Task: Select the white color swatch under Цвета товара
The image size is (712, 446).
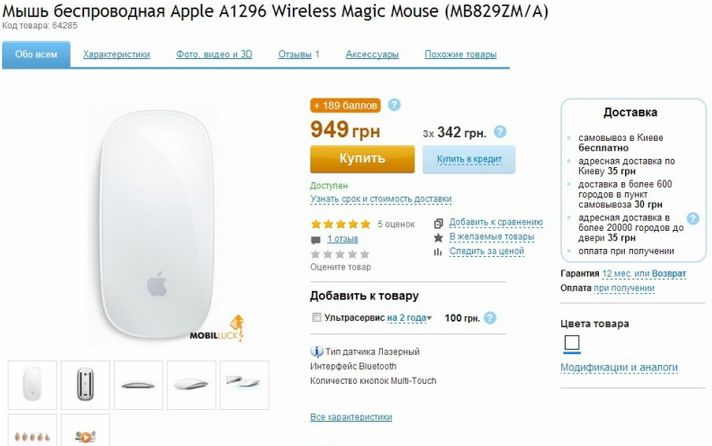Action: point(571,344)
